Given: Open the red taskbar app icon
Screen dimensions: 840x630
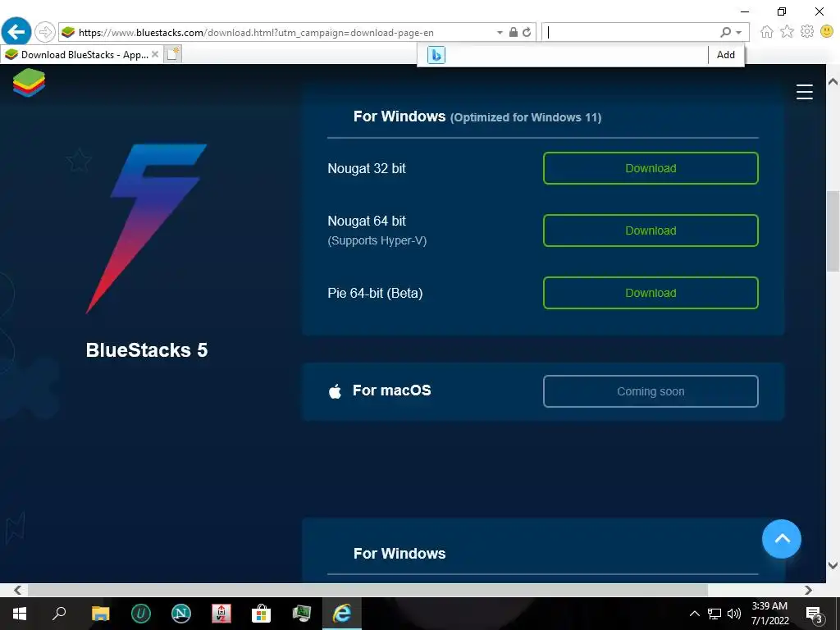Looking at the screenshot, I should (221, 614).
